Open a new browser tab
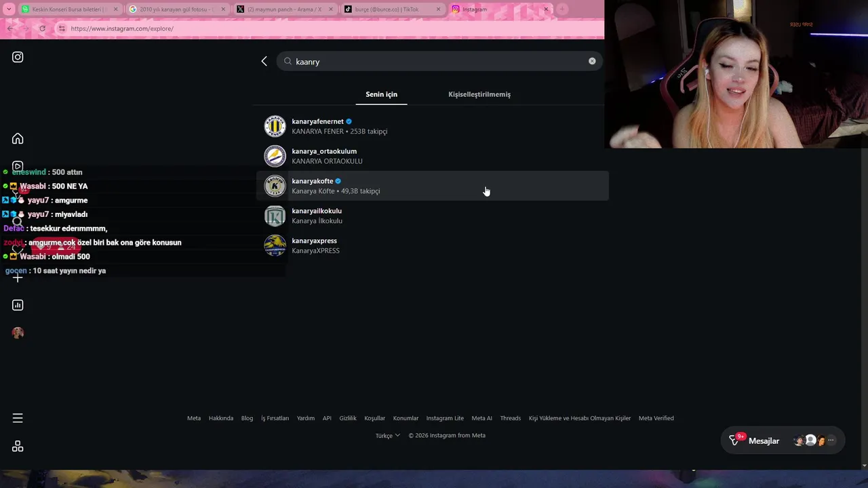This screenshot has width=868, height=488. tap(562, 9)
